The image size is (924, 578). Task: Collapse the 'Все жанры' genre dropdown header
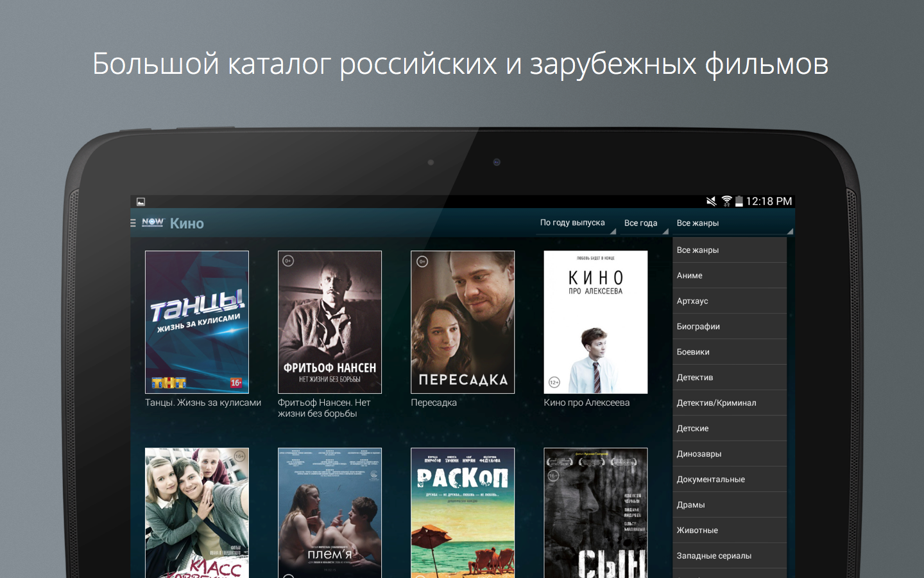[x=733, y=223]
